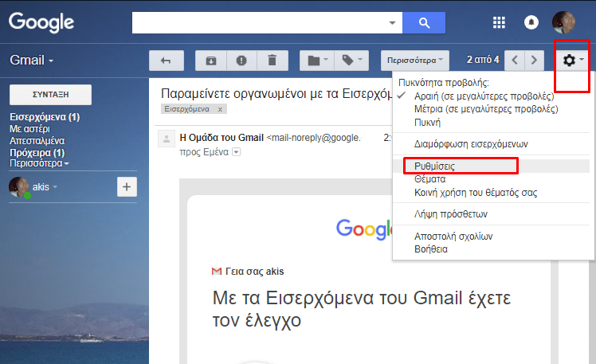
Task: Remove the Εισερχόμενα label with x
Action: click(x=220, y=109)
